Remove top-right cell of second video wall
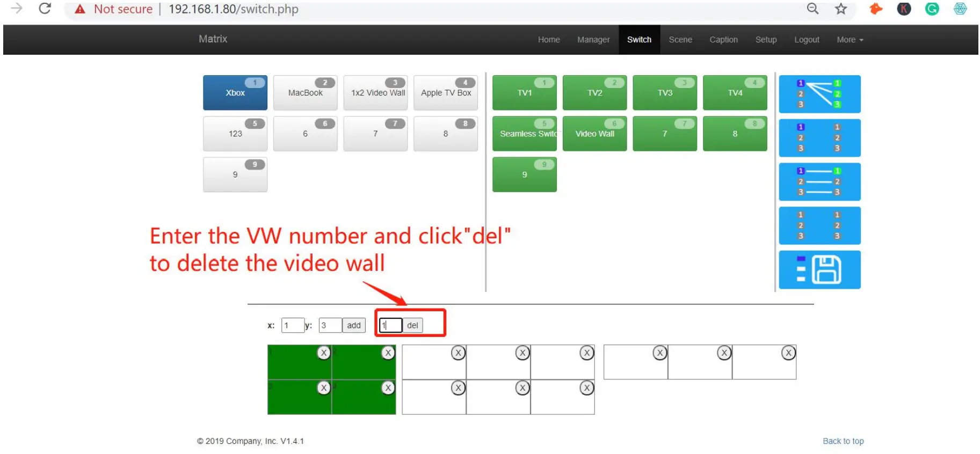 click(x=587, y=353)
